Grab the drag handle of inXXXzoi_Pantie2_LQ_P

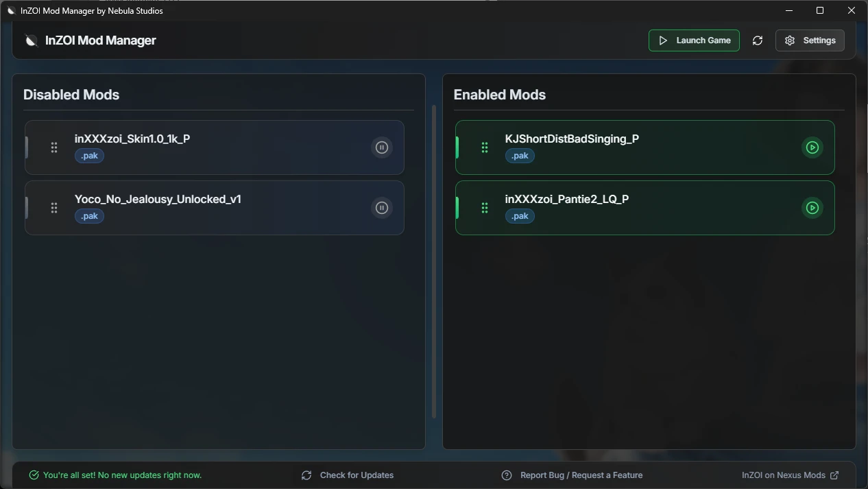click(485, 208)
